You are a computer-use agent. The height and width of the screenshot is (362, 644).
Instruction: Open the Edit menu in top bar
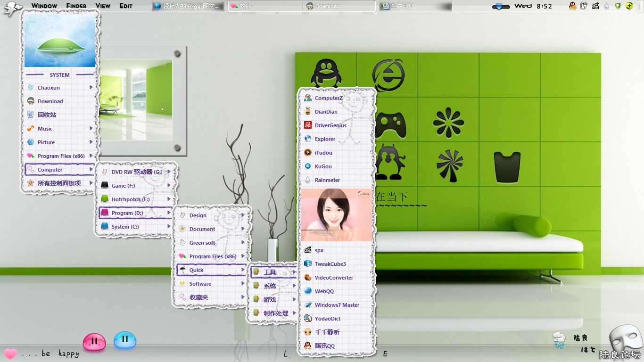[126, 6]
